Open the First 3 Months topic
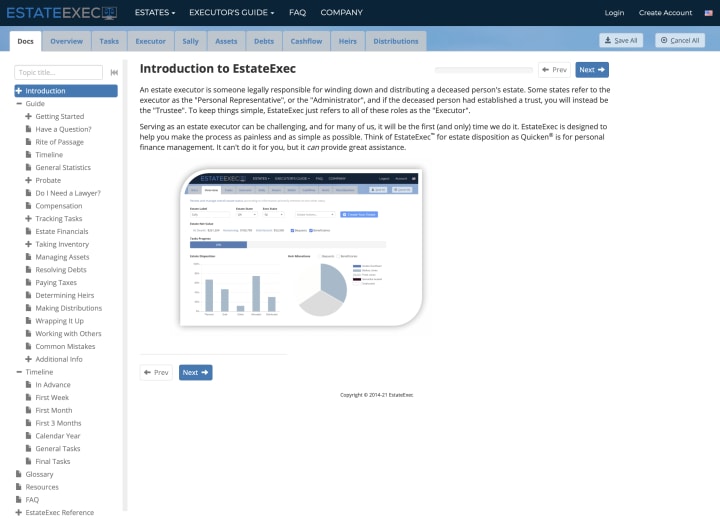This screenshot has width=720, height=519. 58,423
